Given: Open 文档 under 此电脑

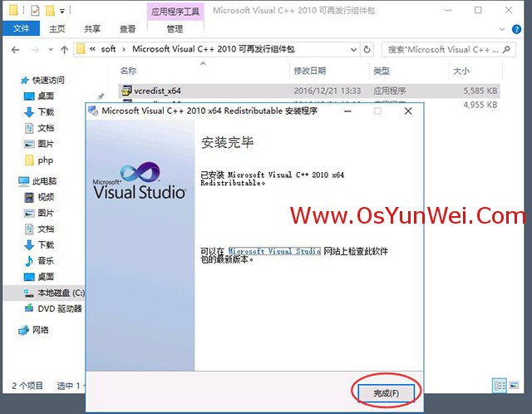Looking at the screenshot, I should click(46, 229).
